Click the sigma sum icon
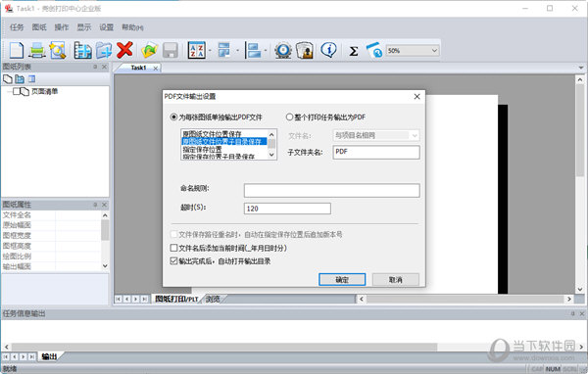Viewport: 588px width, 374px height. pos(353,51)
